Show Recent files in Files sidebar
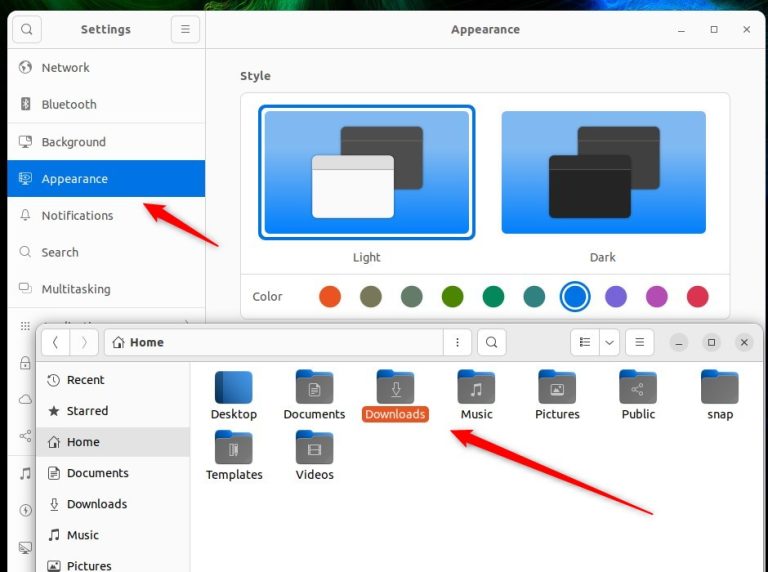This screenshot has height=572, width=768. [114, 380]
